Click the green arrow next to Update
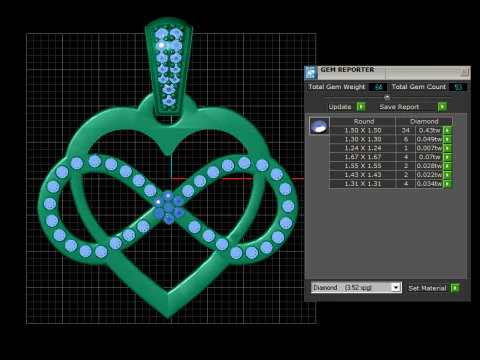The width and height of the screenshot is (480, 360). pyautogui.click(x=361, y=107)
